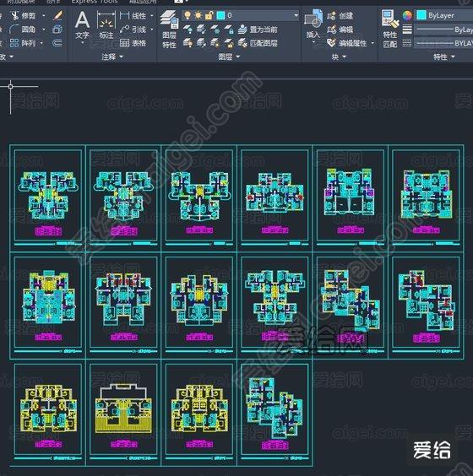Click Create block (创建)
This screenshot has width=473, height=476.
coord(340,15)
